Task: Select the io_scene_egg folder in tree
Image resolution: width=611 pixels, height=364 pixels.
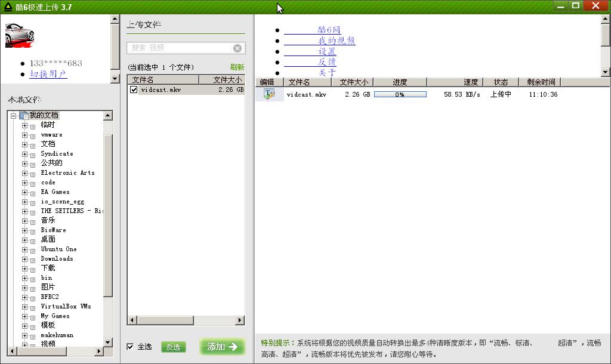Action: (x=63, y=202)
